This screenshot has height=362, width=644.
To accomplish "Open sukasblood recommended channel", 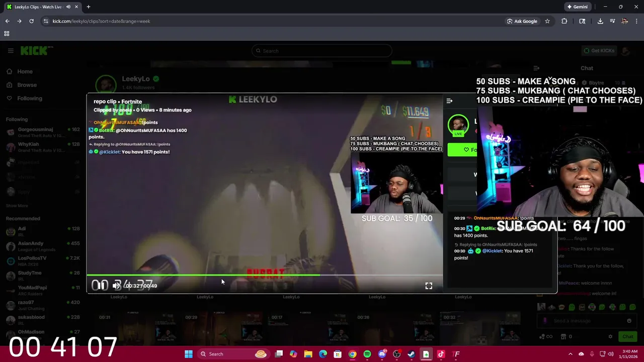I will (x=43, y=320).
